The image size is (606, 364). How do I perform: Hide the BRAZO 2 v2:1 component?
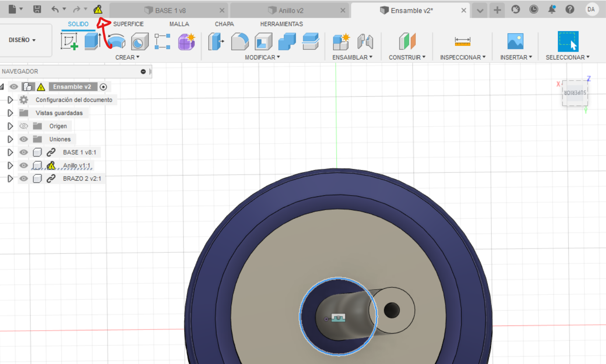point(24,178)
